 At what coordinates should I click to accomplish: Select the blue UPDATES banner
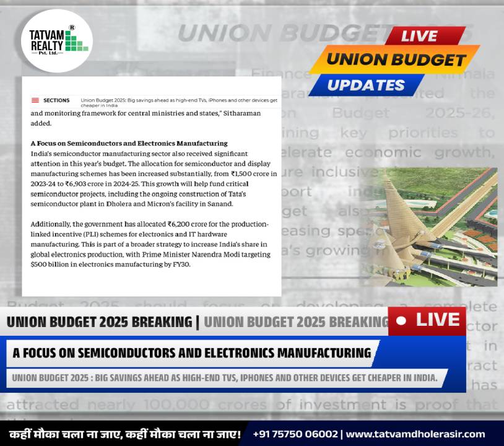(x=365, y=85)
